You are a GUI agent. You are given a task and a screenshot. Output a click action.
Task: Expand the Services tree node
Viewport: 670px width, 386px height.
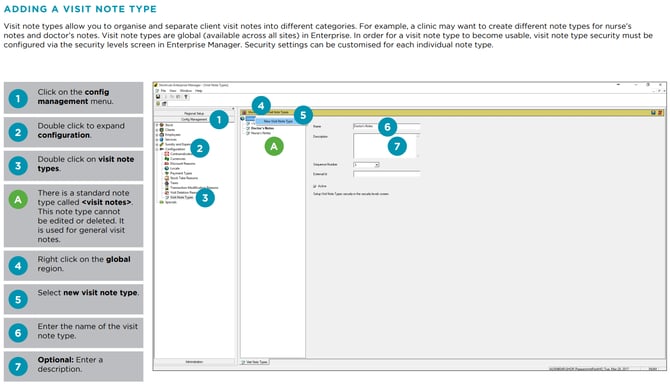(x=157, y=139)
